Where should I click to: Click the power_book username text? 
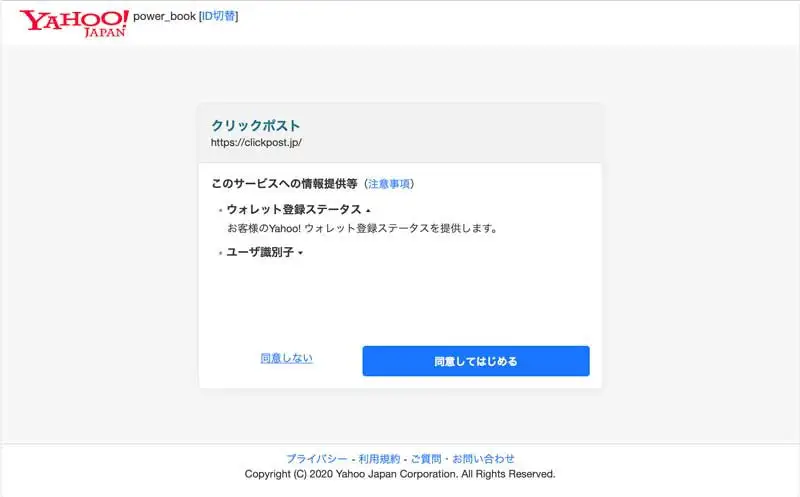[x=164, y=16]
